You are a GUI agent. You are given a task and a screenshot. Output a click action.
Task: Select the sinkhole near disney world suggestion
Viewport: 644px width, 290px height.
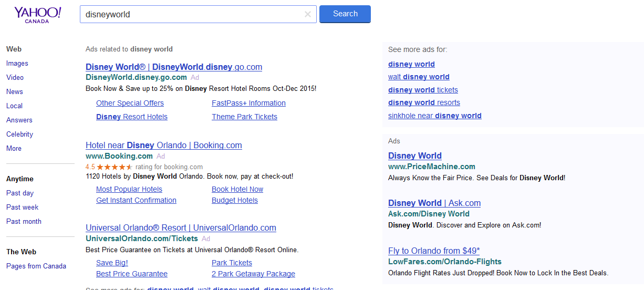tap(434, 116)
